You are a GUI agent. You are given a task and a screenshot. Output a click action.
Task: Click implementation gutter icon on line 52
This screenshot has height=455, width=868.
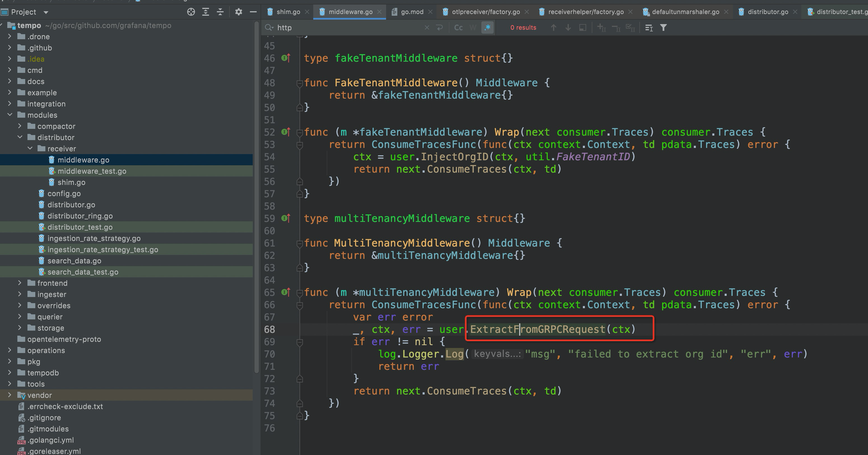(x=286, y=132)
